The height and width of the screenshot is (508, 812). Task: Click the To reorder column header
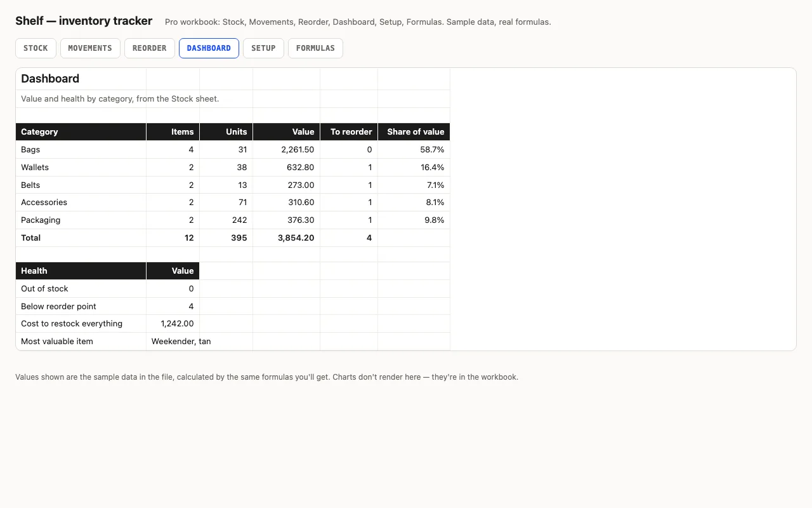pyautogui.click(x=349, y=132)
